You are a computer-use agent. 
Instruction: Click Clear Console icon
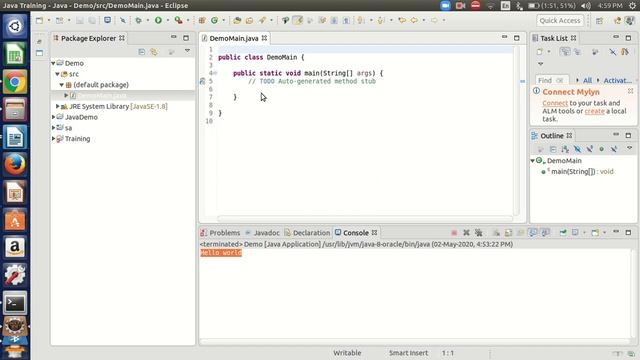coord(496,233)
